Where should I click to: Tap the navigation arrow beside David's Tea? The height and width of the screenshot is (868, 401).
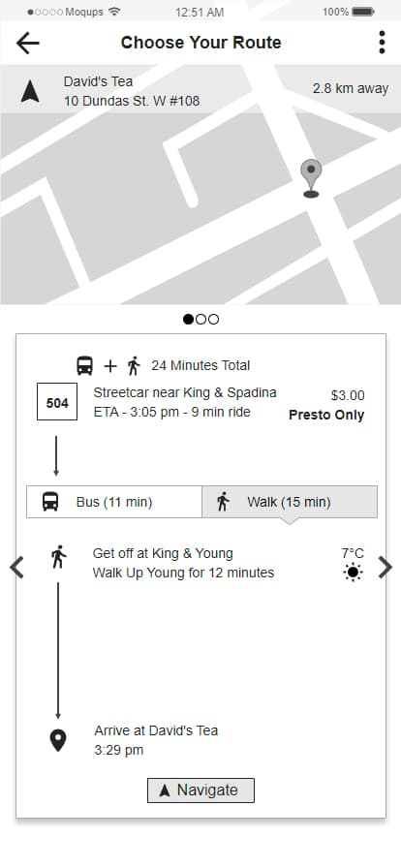[x=30, y=91]
